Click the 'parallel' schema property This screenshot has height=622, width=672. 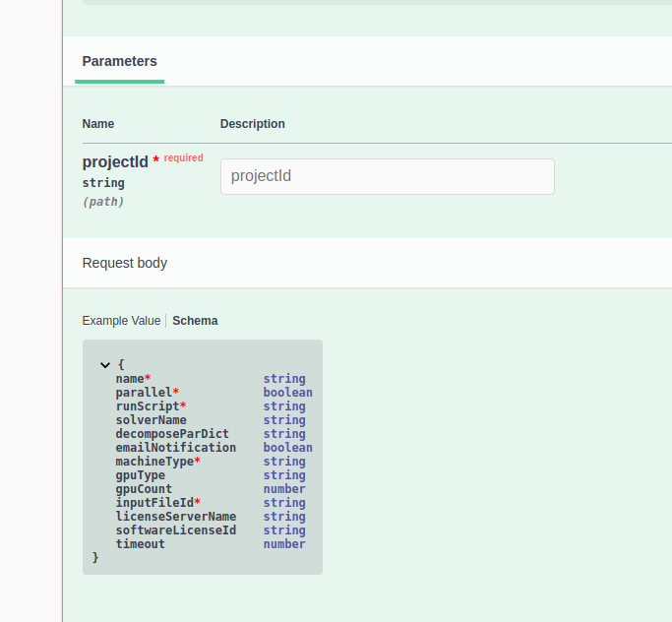point(144,393)
